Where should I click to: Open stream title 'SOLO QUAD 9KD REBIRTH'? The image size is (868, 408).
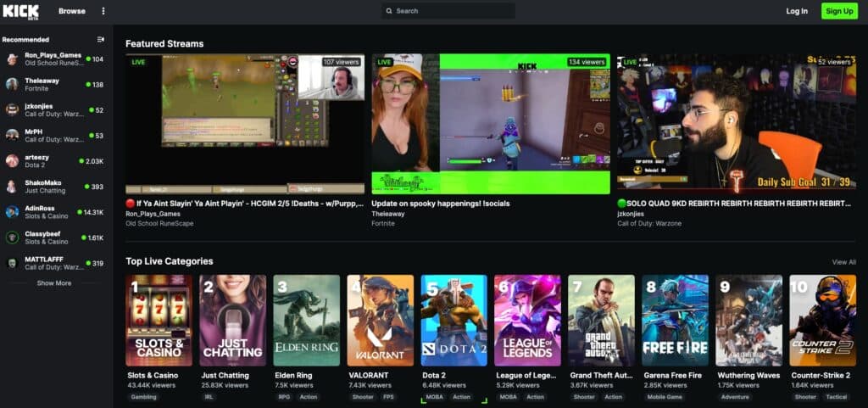click(734, 204)
